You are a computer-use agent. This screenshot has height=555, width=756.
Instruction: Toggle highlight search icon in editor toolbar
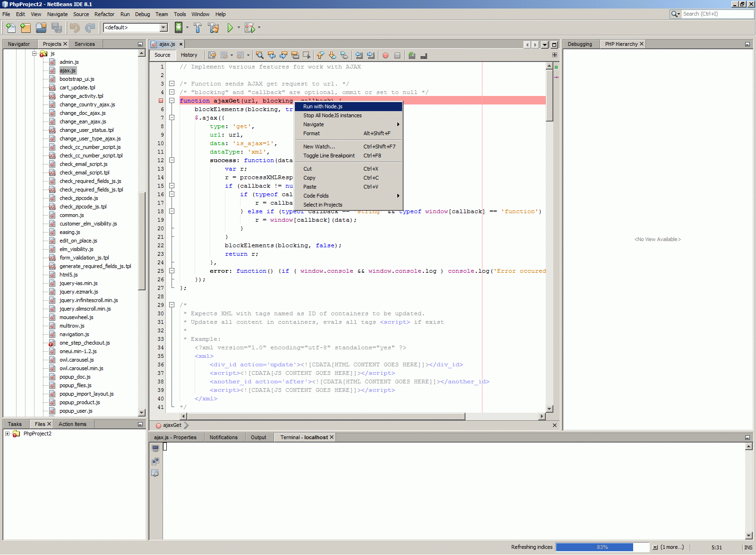coord(295,55)
